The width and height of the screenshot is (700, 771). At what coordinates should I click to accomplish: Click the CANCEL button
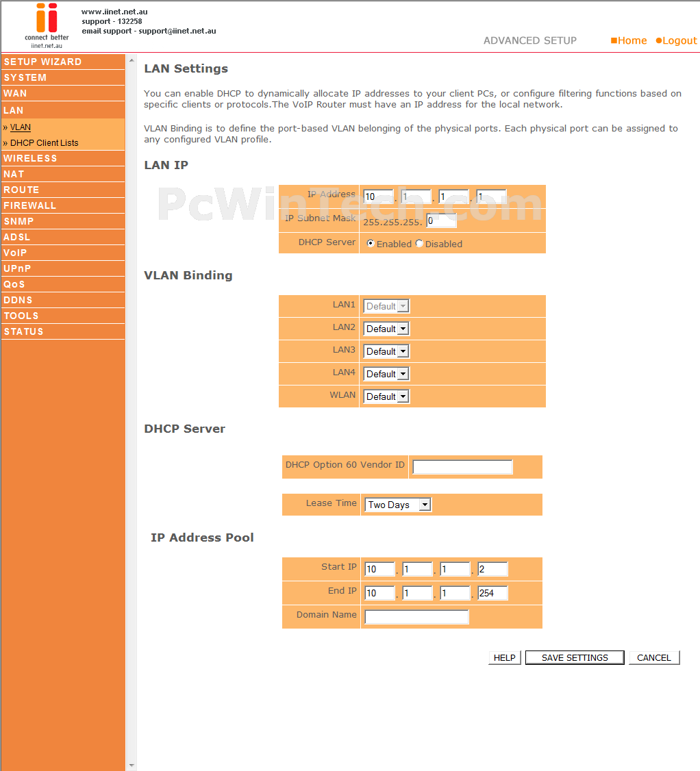pos(654,658)
